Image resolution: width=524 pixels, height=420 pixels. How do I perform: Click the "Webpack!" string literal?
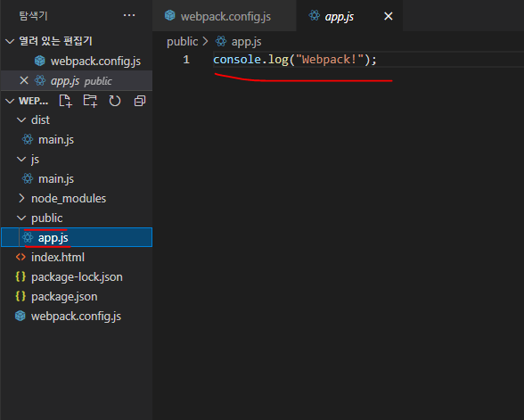(329, 60)
